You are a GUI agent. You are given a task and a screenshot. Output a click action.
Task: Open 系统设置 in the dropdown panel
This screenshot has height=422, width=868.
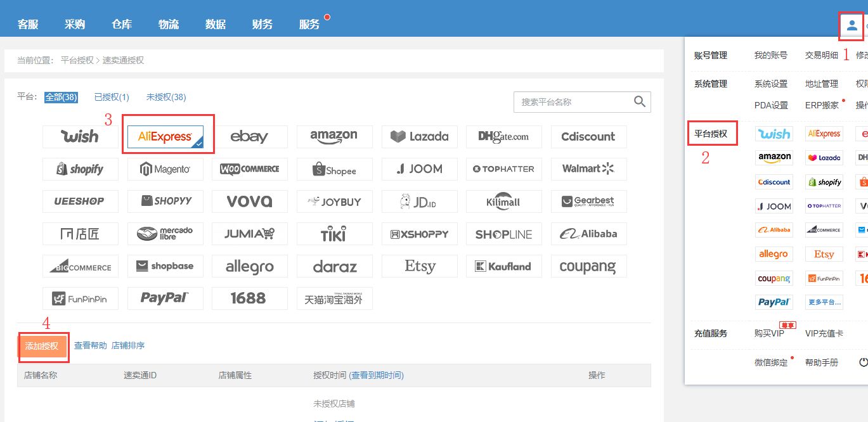pyautogui.click(x=771, y=84)
